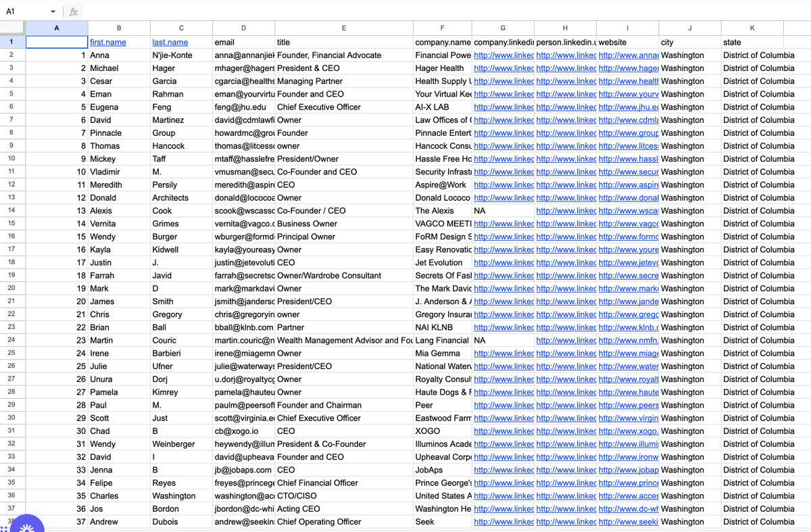Open the purple floating assistant widget
The image size is (811, 532).
pyautogui.click(x=26, y=523)
